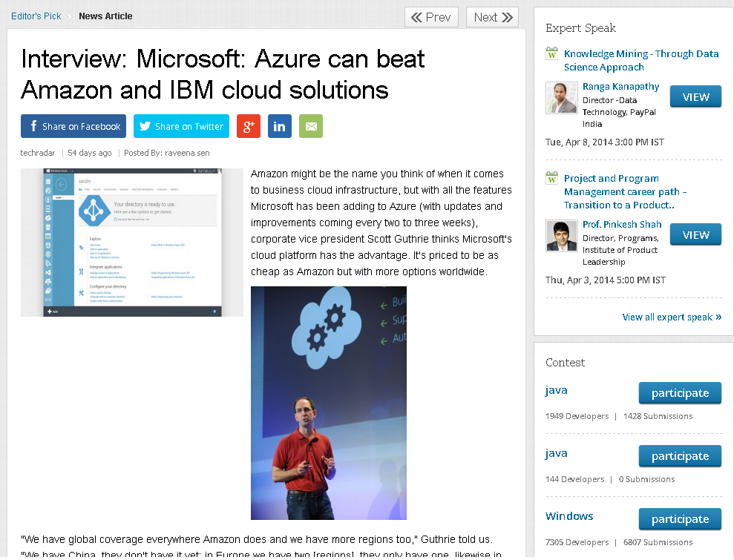Click 'Thu, Apr 3, 2014 5:00 PM IST'
Screen dimensions: 734x560
tap(606, 280)
